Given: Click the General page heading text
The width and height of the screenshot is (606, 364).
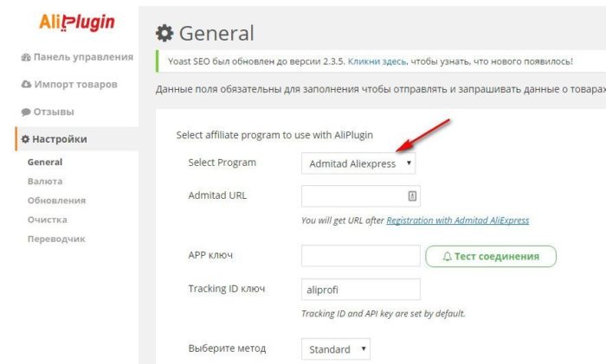Looking at the screenshot, I should click(216, 33).
